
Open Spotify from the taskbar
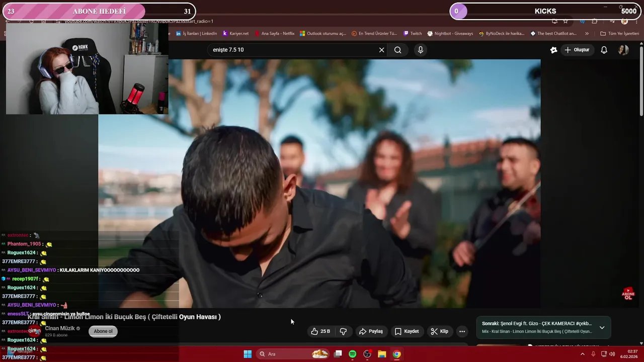[353, 354]
